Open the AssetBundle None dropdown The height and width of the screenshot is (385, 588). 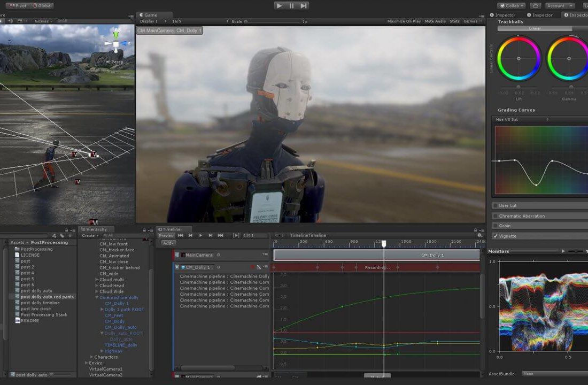(555, 374)
